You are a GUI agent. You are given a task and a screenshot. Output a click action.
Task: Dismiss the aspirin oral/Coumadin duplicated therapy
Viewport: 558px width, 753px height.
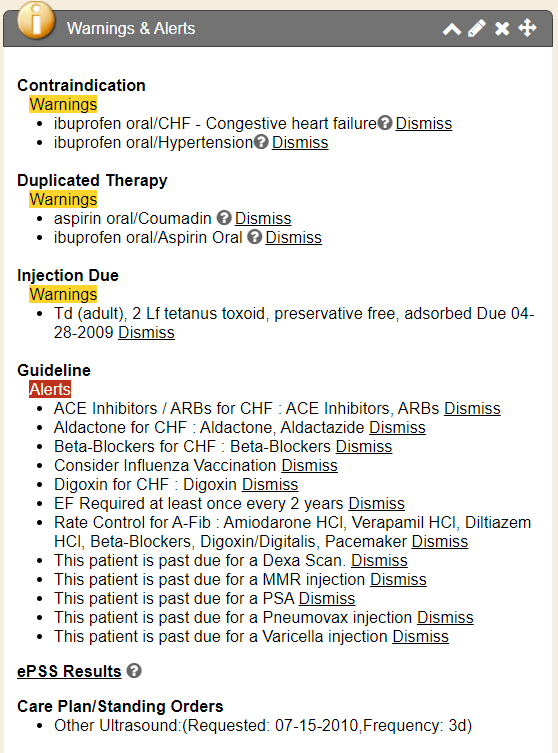(263, 219)
